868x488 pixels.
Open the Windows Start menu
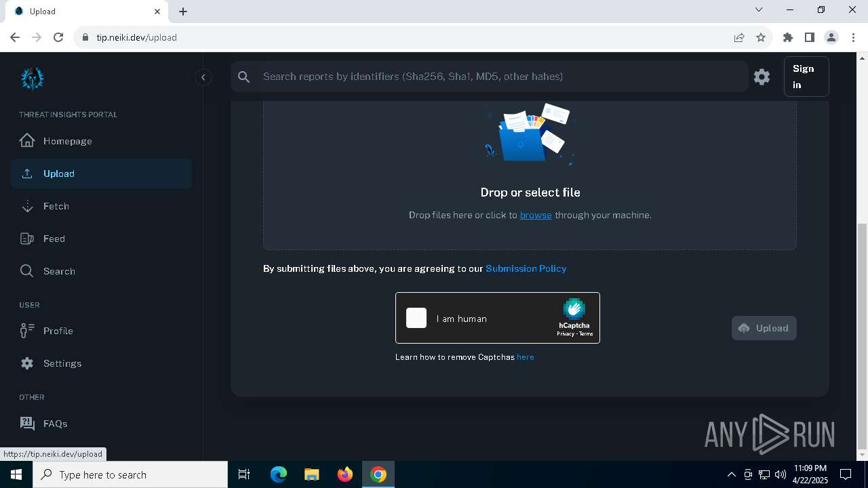tap(16, 474)
